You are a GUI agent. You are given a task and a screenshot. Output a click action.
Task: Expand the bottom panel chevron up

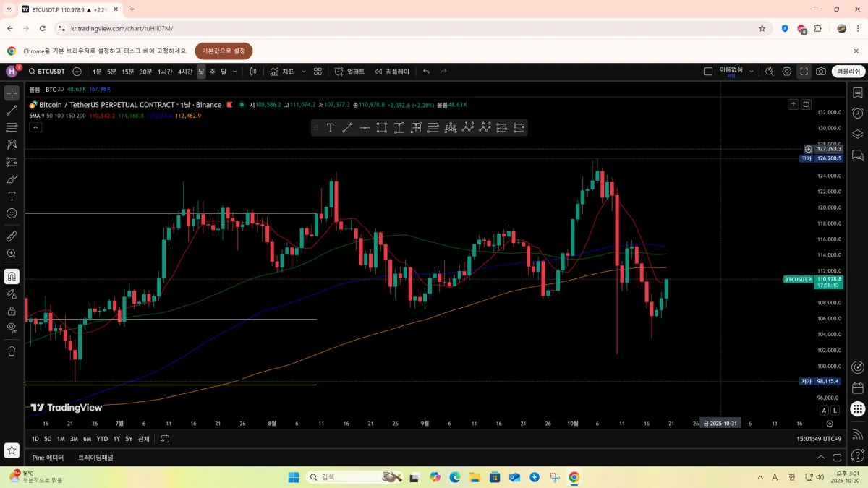(x=821, y=458)
